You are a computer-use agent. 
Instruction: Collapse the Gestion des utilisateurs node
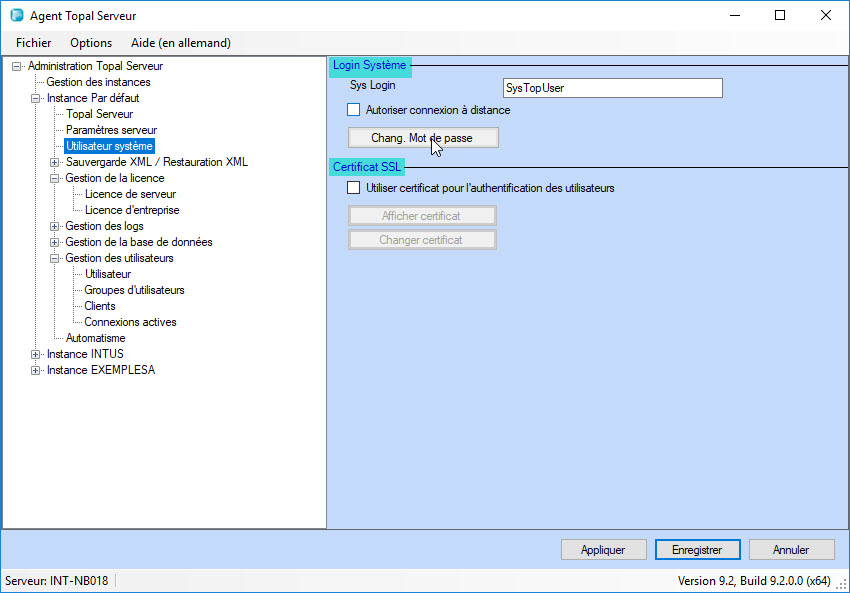pos(55,258)
